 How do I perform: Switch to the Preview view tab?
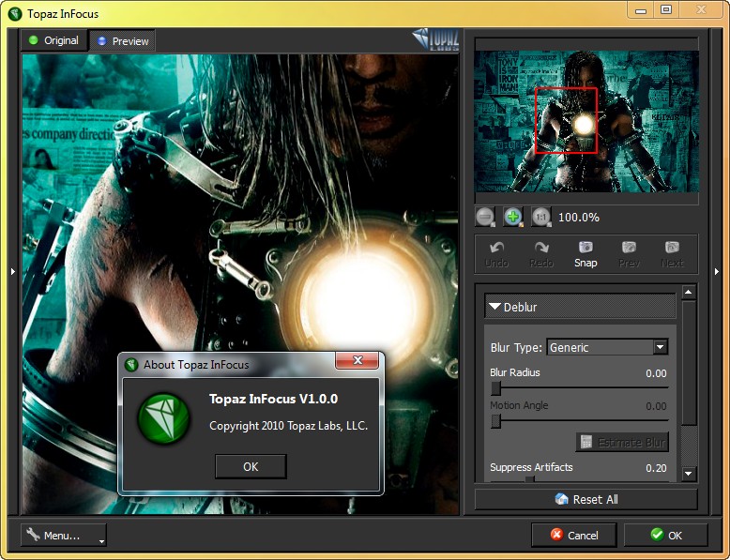pyautogui.click(x=122, y=41)
